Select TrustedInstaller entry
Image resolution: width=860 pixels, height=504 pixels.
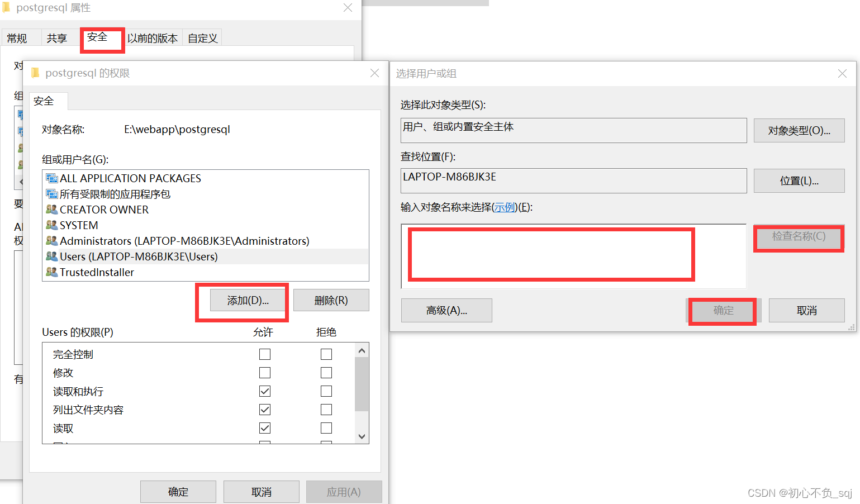[x=206, y=272]
